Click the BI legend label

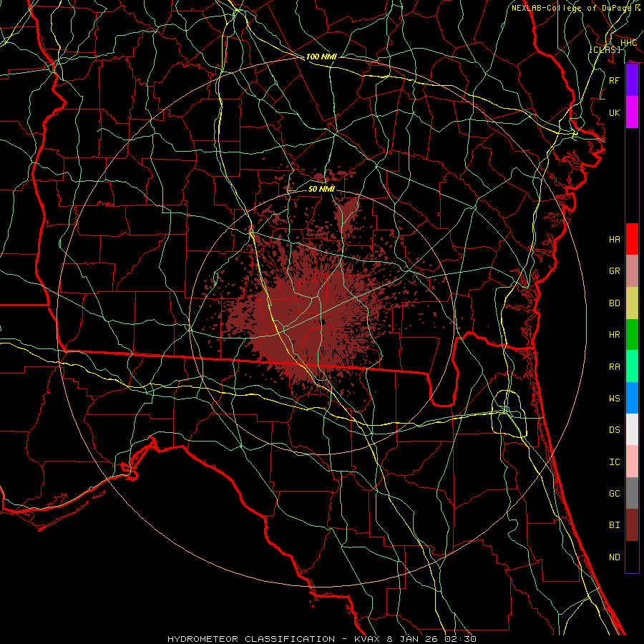614,525
